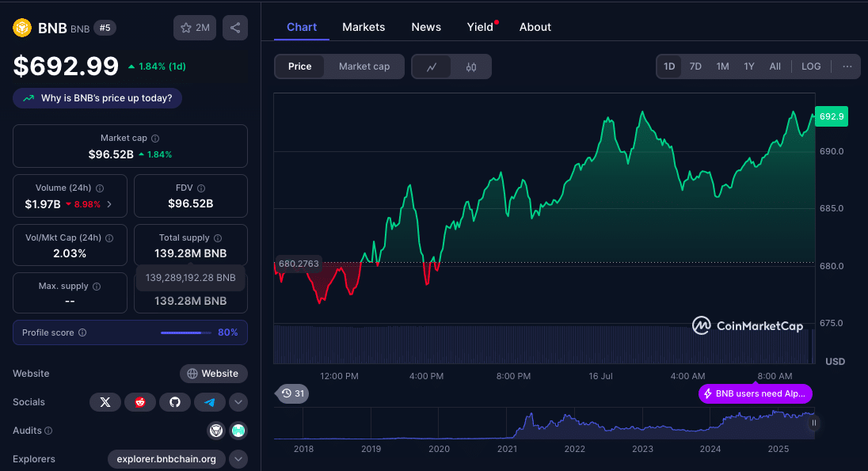Screen dimensions: 868x471
Task: Set chart range to 7D
Action: point(695,66)
